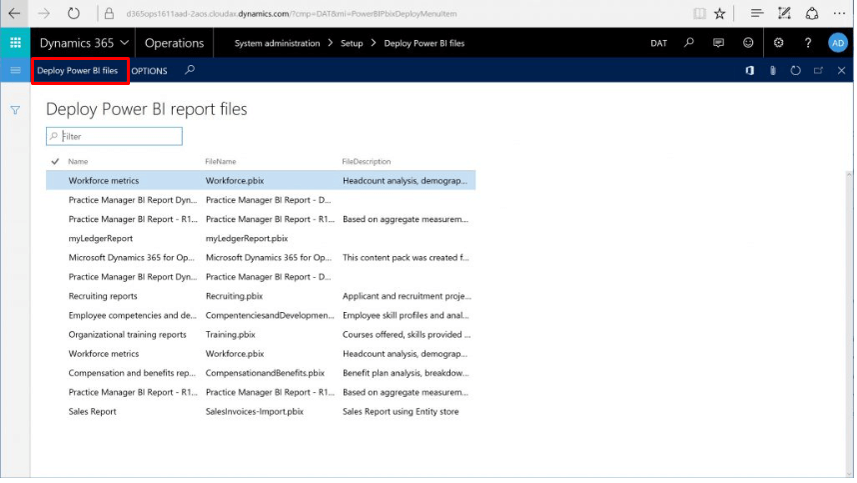This screenshot has height=483, width=857.
Task: Expand Dynamics 365 dropdown chevron
Action: 125,43
